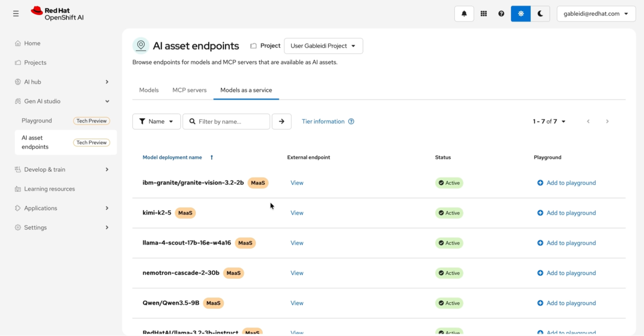Open the gableidi@redhat.com user menu
Image resolution: width=644 pixels, height=336 pixels.
[596, 14]
